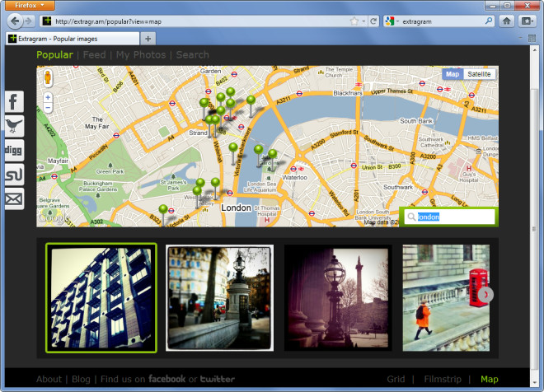Screen dimensions: 544x392
Task: Click the London label on map
Action: (x=237, y=208)
